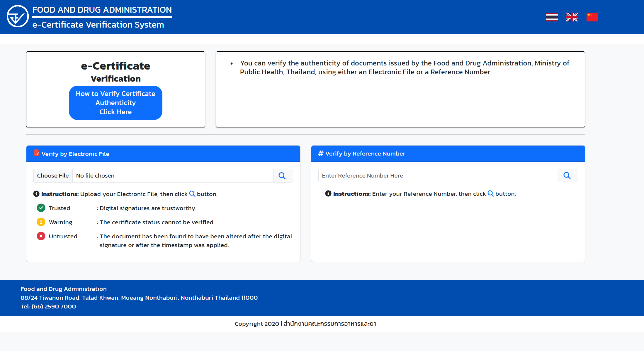The image size is (644, 351).
Task: Click red Untrusted cross icon
Action: [x=41, y=236]
